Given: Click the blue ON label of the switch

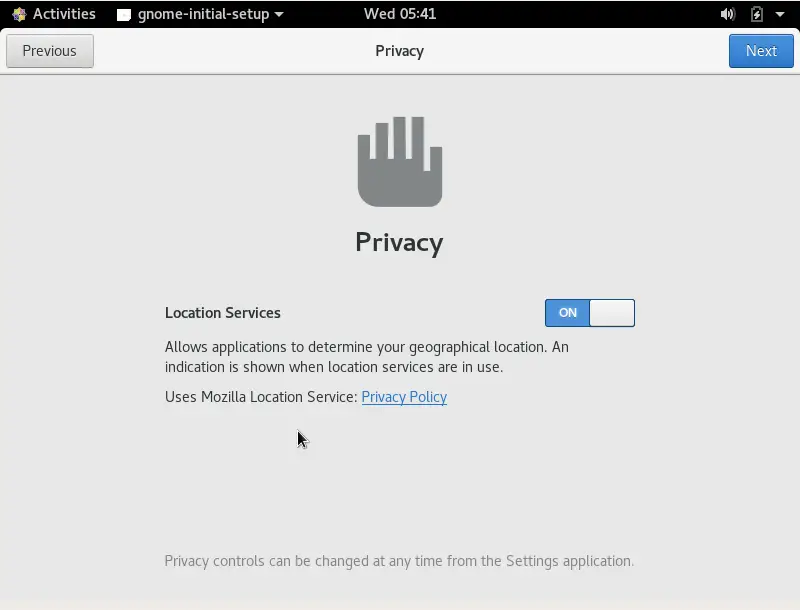Looking at the screenshot, I should pos(567,313).
